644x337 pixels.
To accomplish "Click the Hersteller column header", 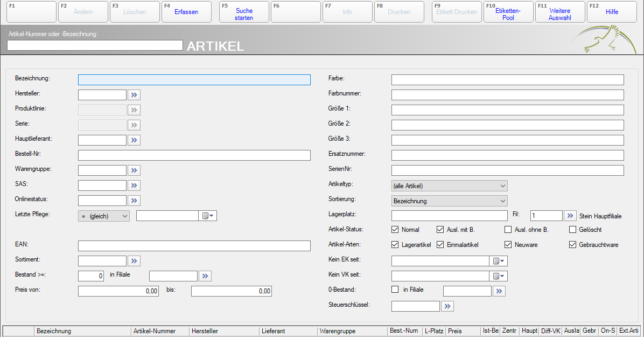I will 224,331.
